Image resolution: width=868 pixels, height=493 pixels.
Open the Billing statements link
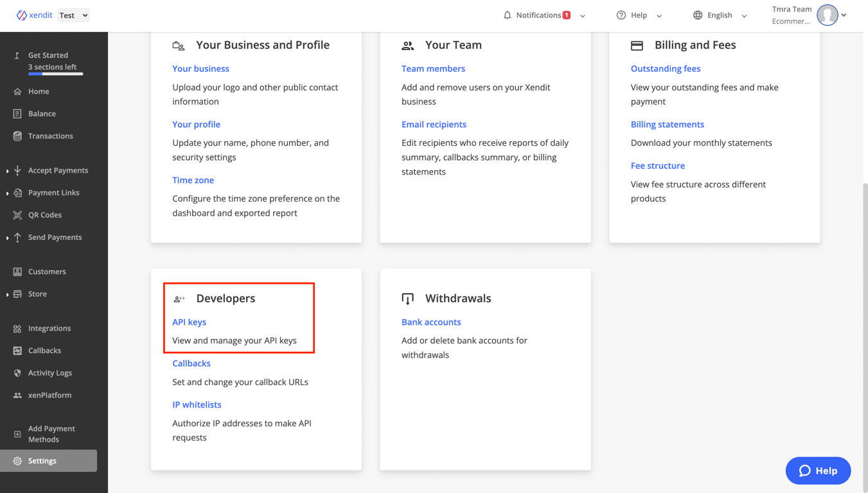(667, 125)
